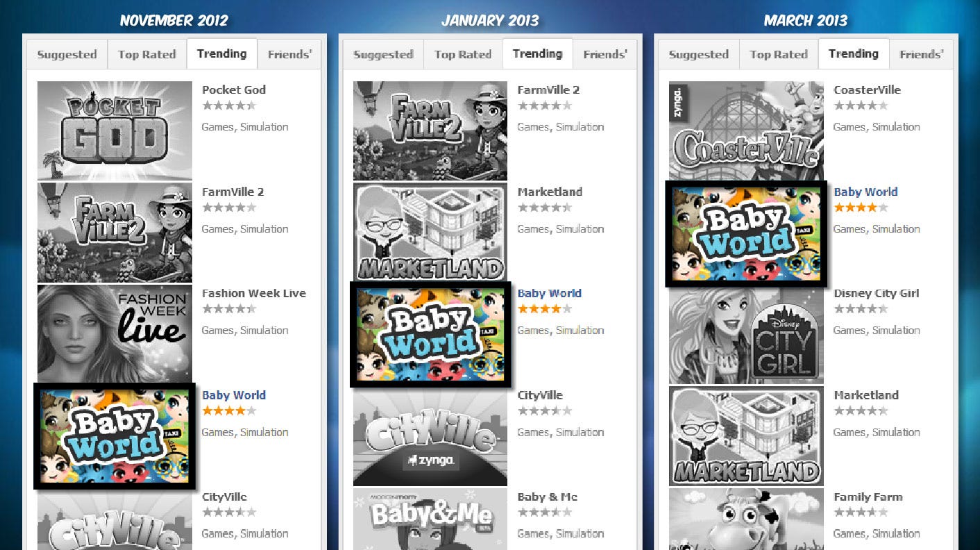Click Baby World orange star rating in November panel
980x550 pixels.
click(x=229, y=410)
